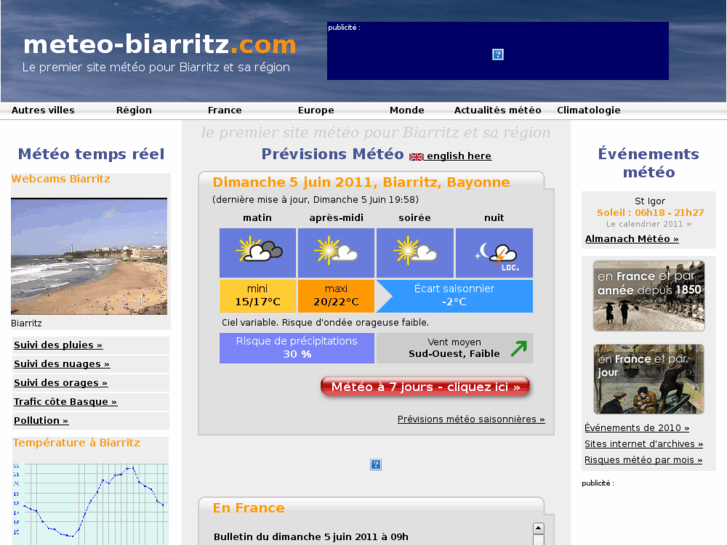Viewport: 727px width, 545px height.
Task: Click the Biarritz caption under the webcam
Action: (x=26, y=323)
